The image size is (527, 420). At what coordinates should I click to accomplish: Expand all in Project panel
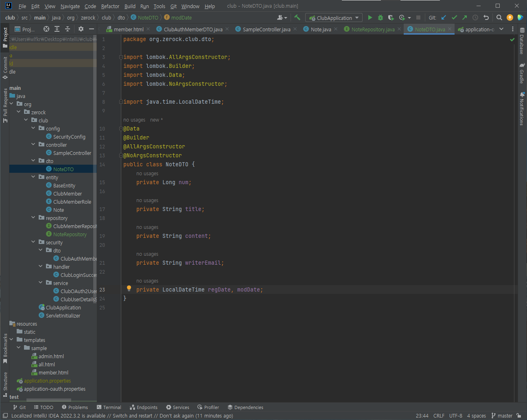[x=57, y=29]
